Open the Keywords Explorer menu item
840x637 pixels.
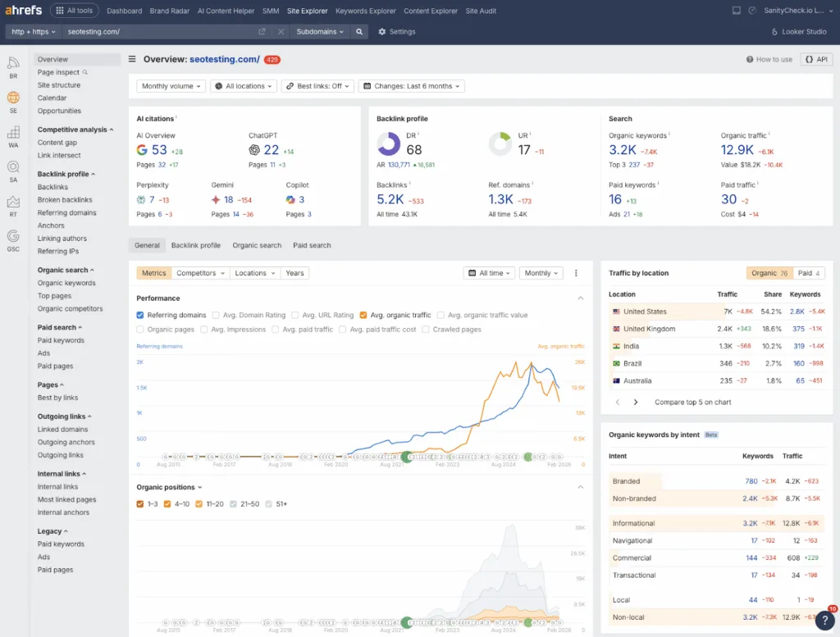[x=366, y=11]
